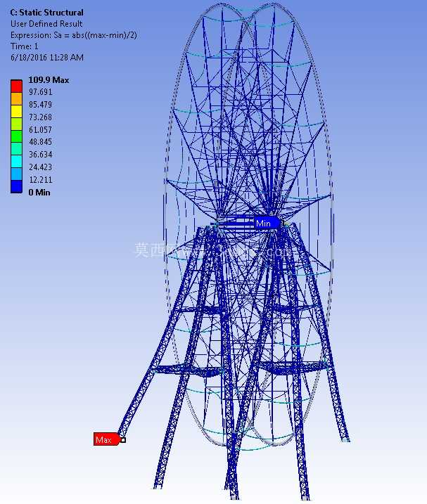Click the Time: 1 label
Viewport: 427px width, 504px height.
click(24, 46)
